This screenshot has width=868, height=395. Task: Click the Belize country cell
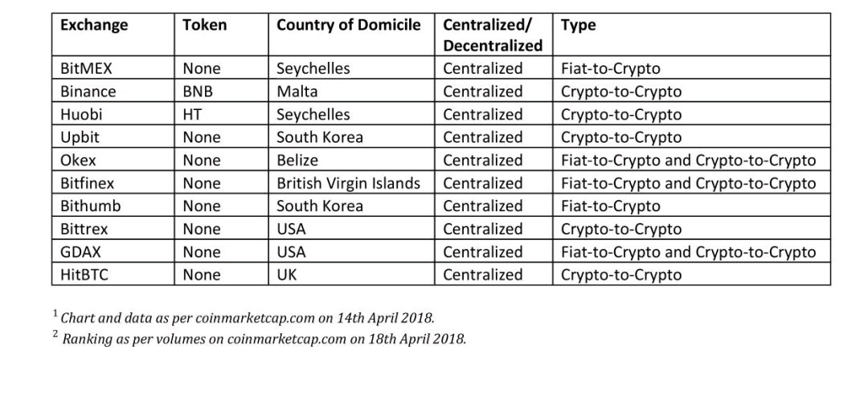(297, 160)
